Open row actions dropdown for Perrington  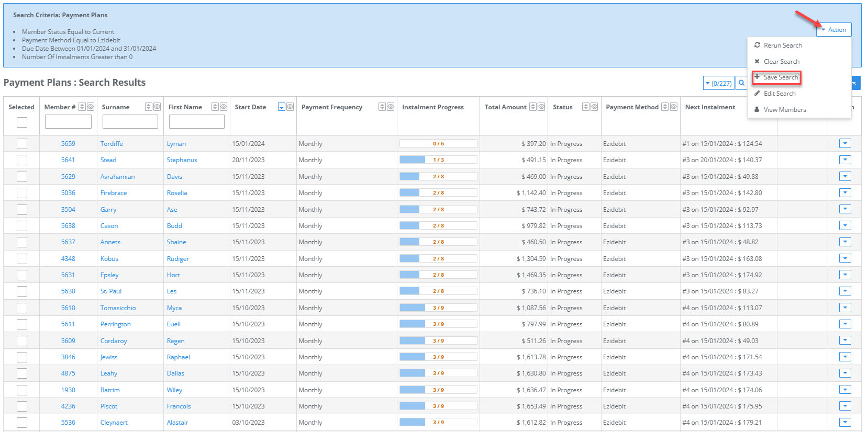(845, 324)
